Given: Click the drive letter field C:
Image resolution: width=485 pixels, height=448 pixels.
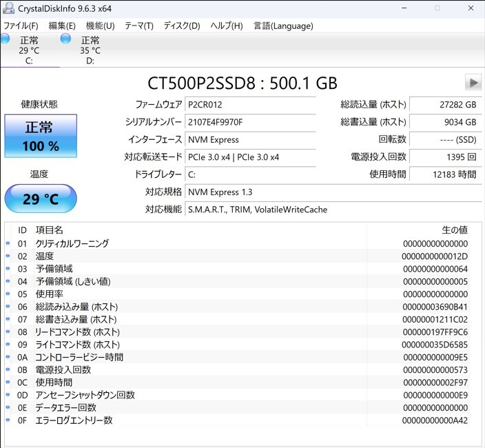Looking at the screenshot, I should (250, 175).
